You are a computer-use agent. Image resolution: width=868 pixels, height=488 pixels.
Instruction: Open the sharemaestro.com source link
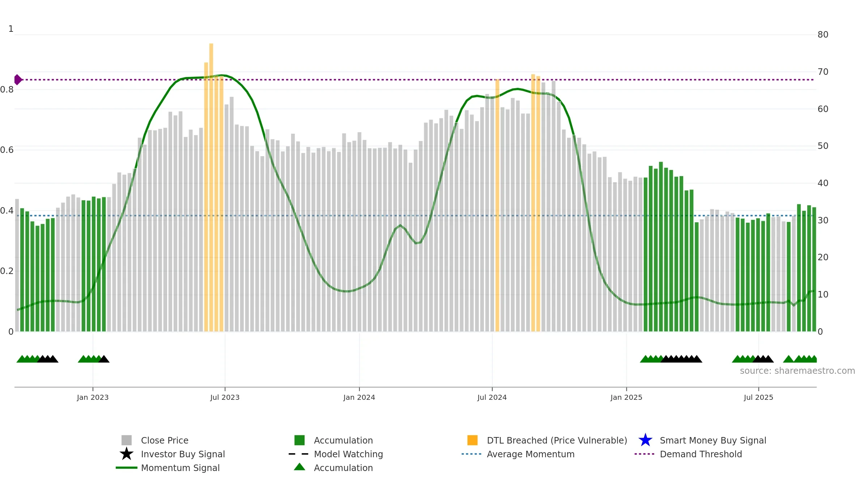(x=797, y=371)
